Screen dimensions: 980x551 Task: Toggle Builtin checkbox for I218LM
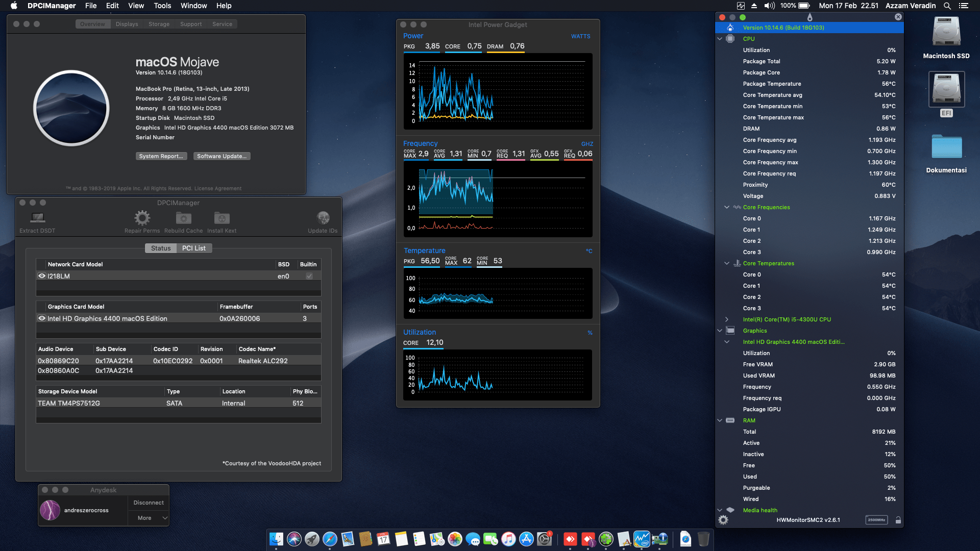[x=309, y=276]
